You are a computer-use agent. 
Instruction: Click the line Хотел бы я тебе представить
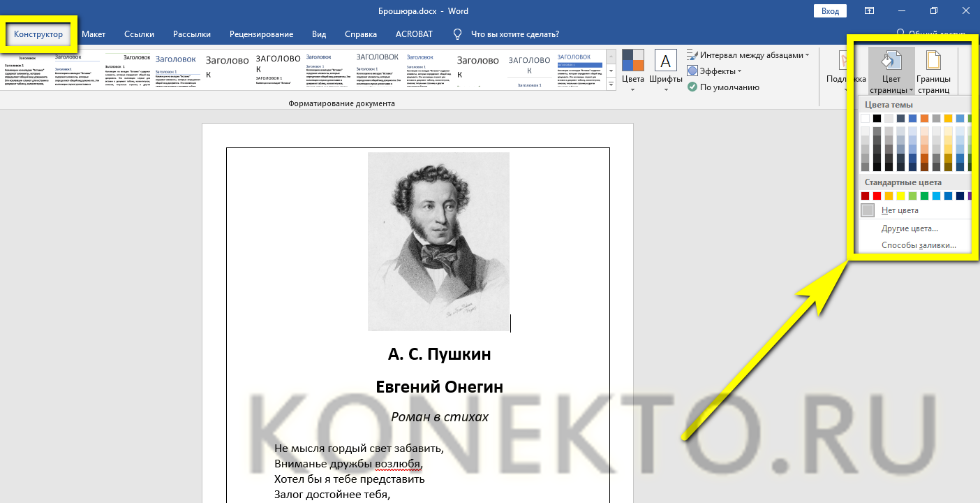click(x=349, y=479)
